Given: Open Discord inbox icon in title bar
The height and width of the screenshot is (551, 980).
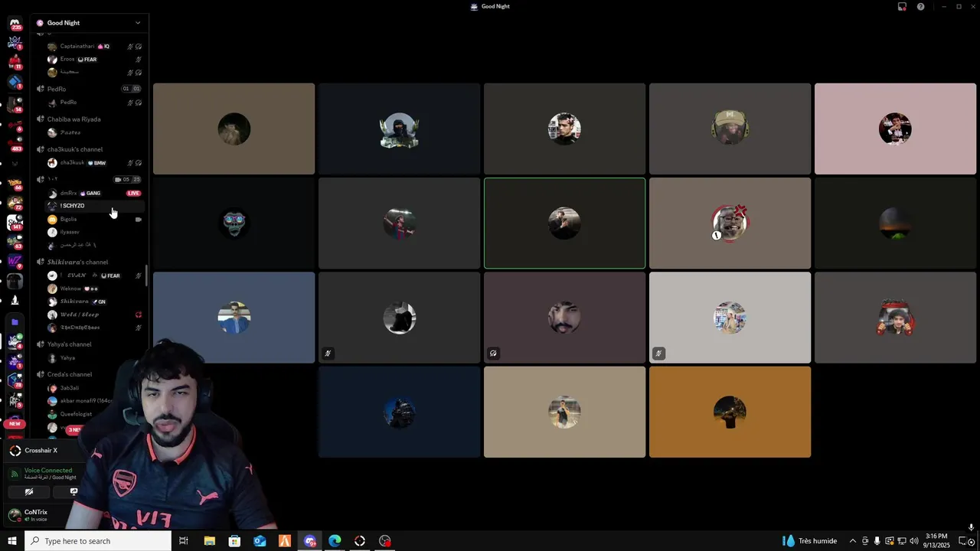Looking at the screenshot, I should pyautogui.click(x=902, y=7).
